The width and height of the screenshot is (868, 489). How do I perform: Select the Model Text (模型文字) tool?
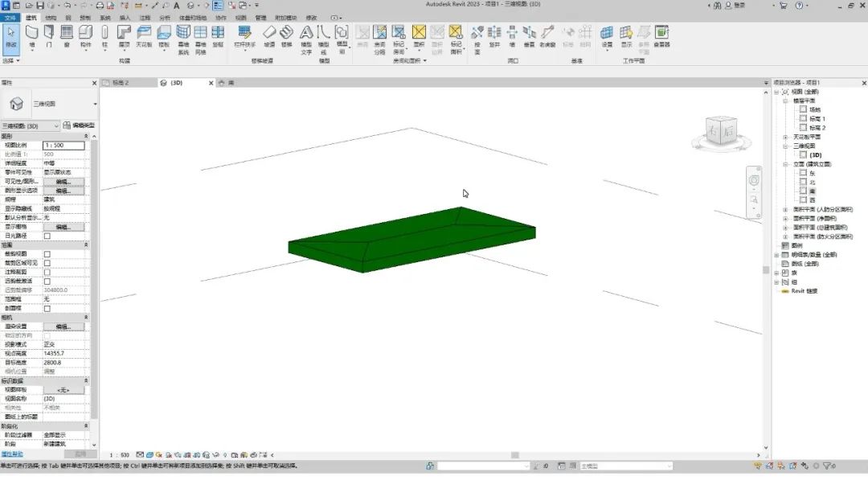[306, 37]
